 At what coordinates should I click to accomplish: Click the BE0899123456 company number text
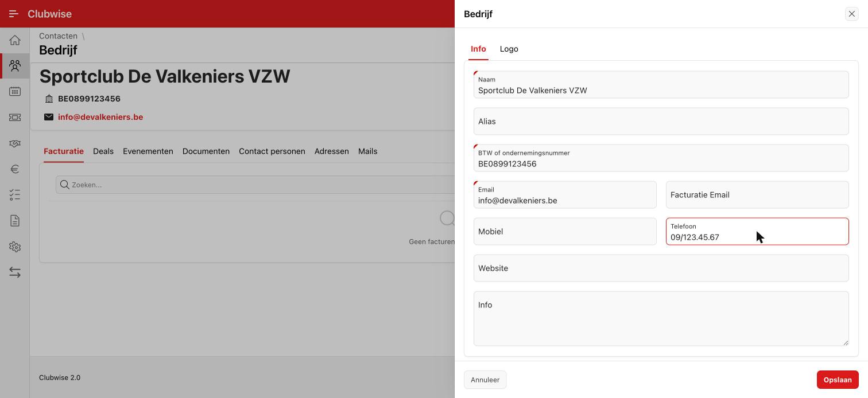tap(89, 99)
